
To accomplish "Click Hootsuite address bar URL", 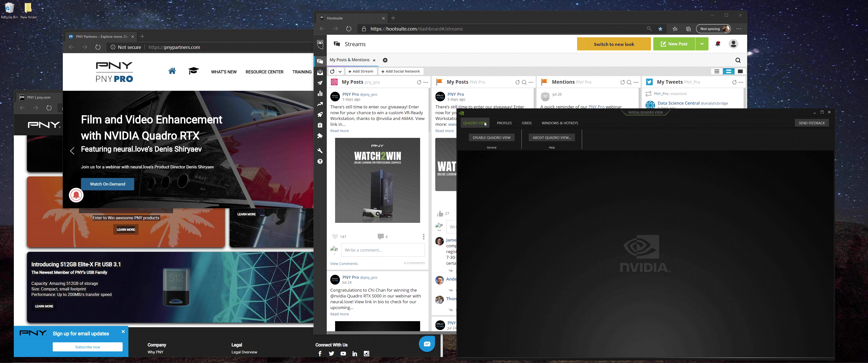I will pyautogui.click(x=417, y=29).
